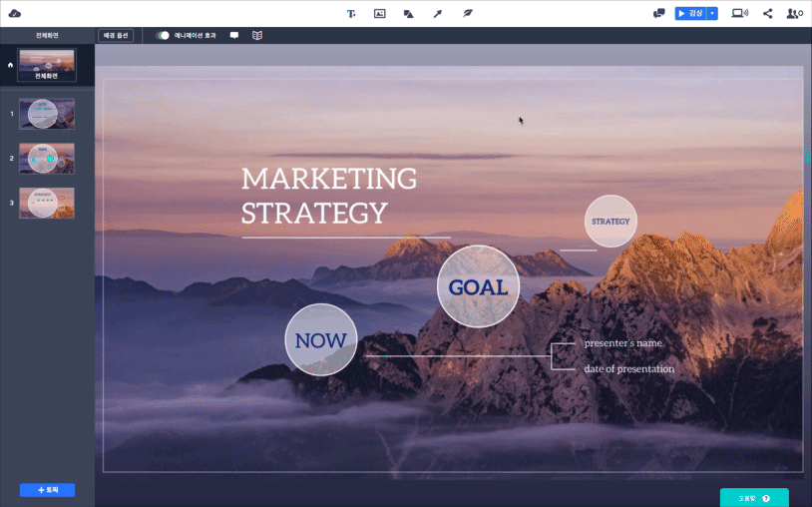Select the 전체화면 overview thumbnail
The width and height of the screenshot is (812, 507).
[x=47, y=65]
